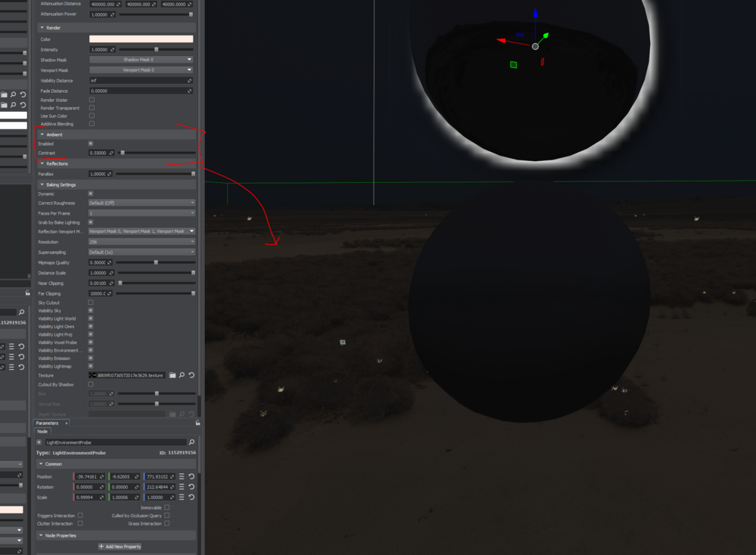Reset the Scale values with the reset icon
The height and width of the screenshot is (555, 756).
tap(192, 498)
